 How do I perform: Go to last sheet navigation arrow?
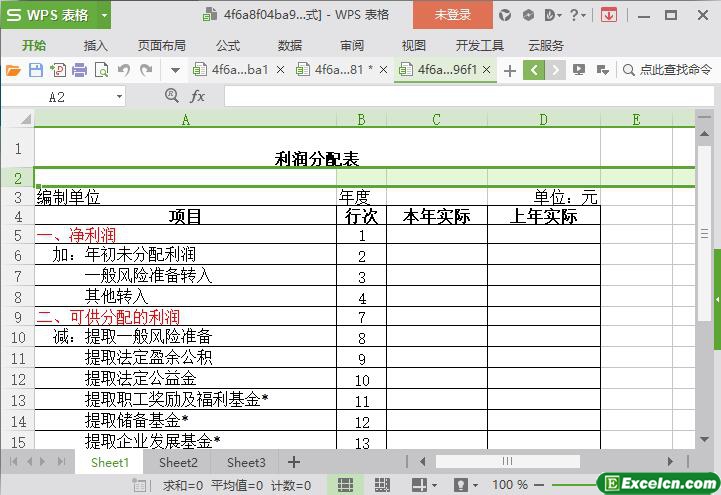click(x=61, y=461)
